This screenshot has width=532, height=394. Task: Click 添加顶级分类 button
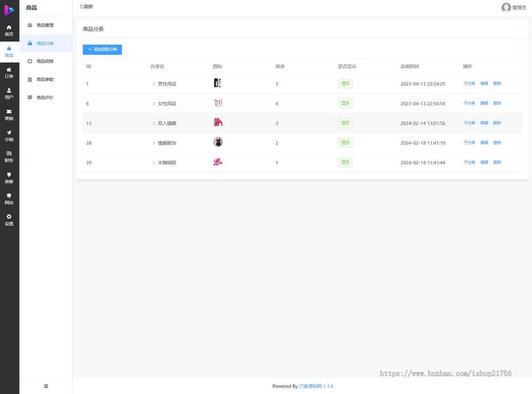(x=102, y=50)
